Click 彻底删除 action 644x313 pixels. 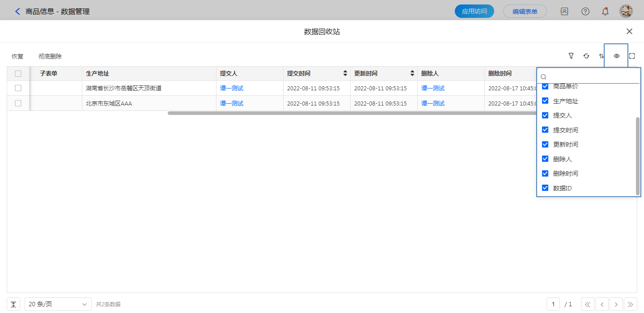(50, 56)
